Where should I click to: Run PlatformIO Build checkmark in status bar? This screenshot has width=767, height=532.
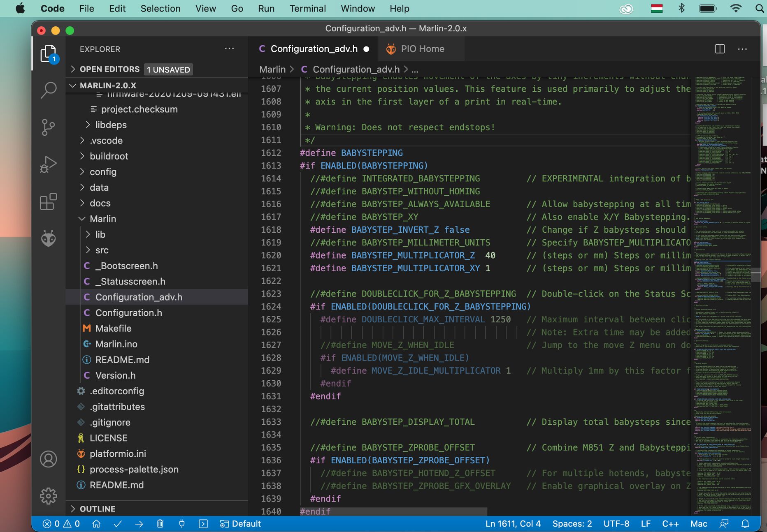coord(118,524)
